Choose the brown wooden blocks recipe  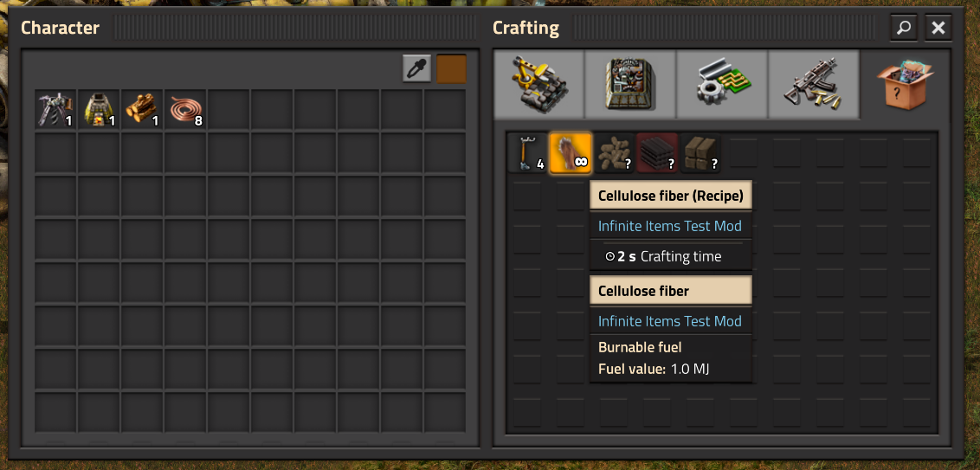[x=700, y=152]
